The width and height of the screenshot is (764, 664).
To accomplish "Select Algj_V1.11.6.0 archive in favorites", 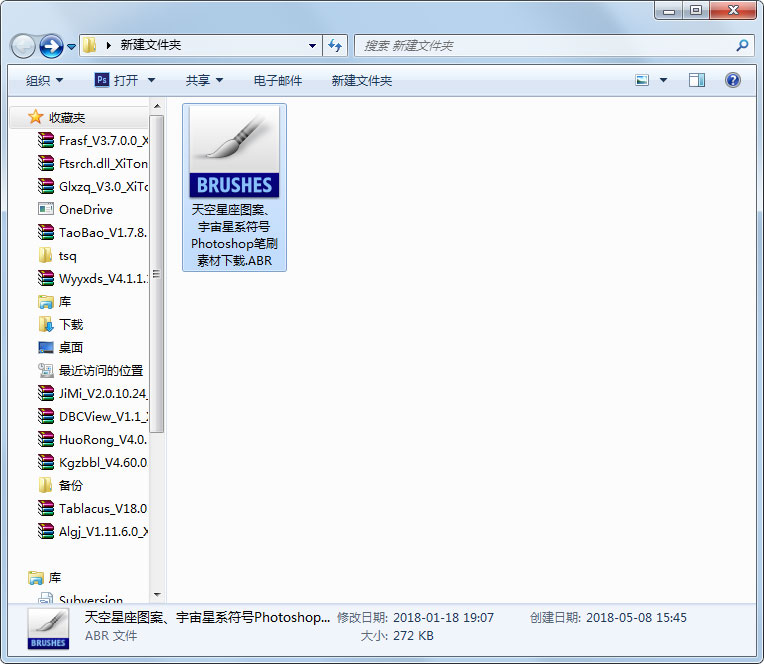I will [x=93, y=531].
